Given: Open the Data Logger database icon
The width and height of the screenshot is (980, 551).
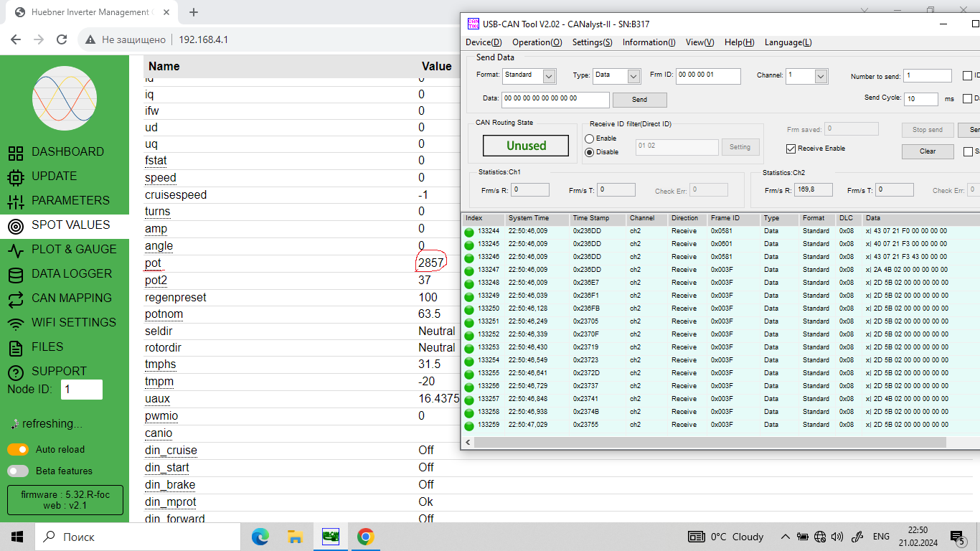Looking at the screenshot, I should pyautogui.click(x=16, y=274).
